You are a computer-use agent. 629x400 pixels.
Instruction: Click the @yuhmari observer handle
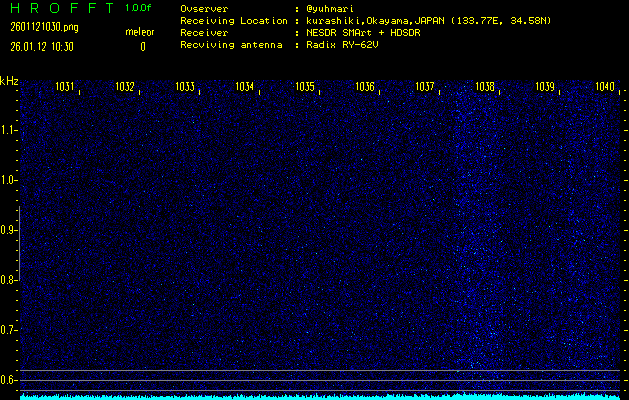pyautogui.click(x=332, y=9)
